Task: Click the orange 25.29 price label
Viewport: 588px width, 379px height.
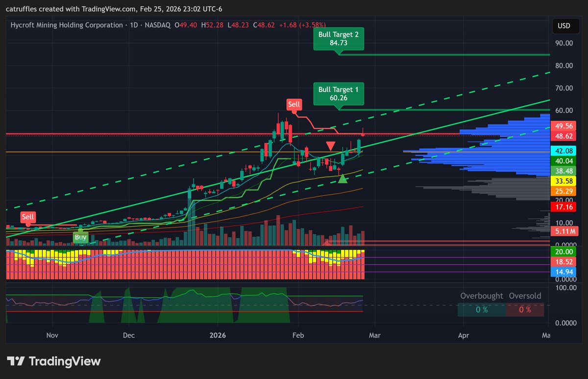Action: [564, 191]
